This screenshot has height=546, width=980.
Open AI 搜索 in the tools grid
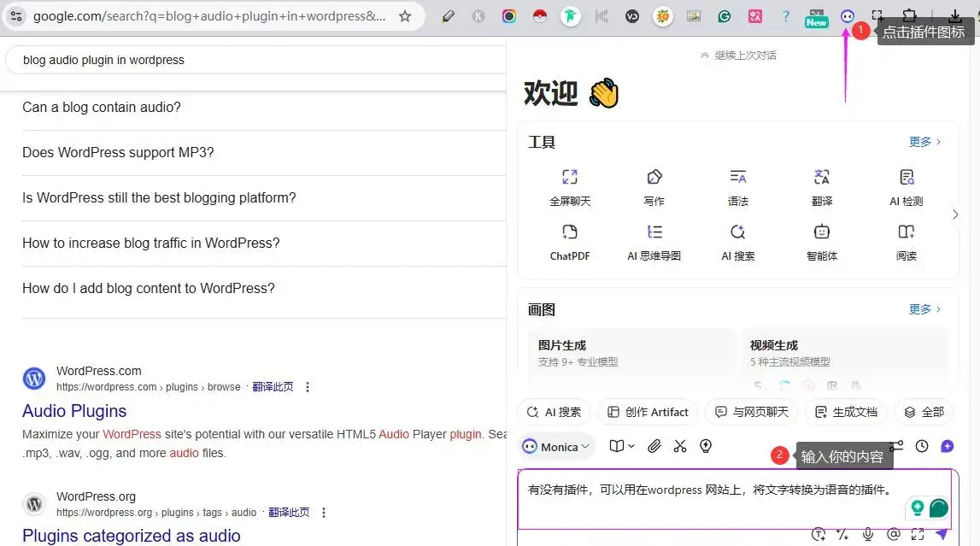point(738,243)
